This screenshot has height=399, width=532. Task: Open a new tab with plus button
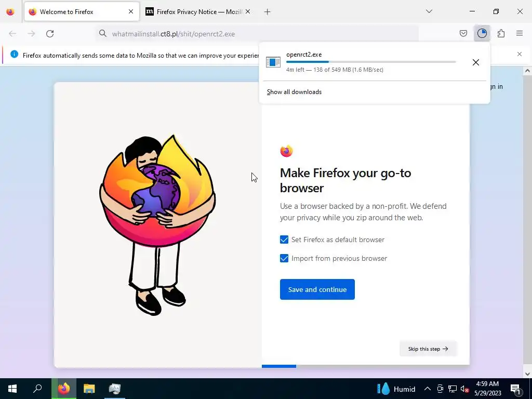(268, 12)
